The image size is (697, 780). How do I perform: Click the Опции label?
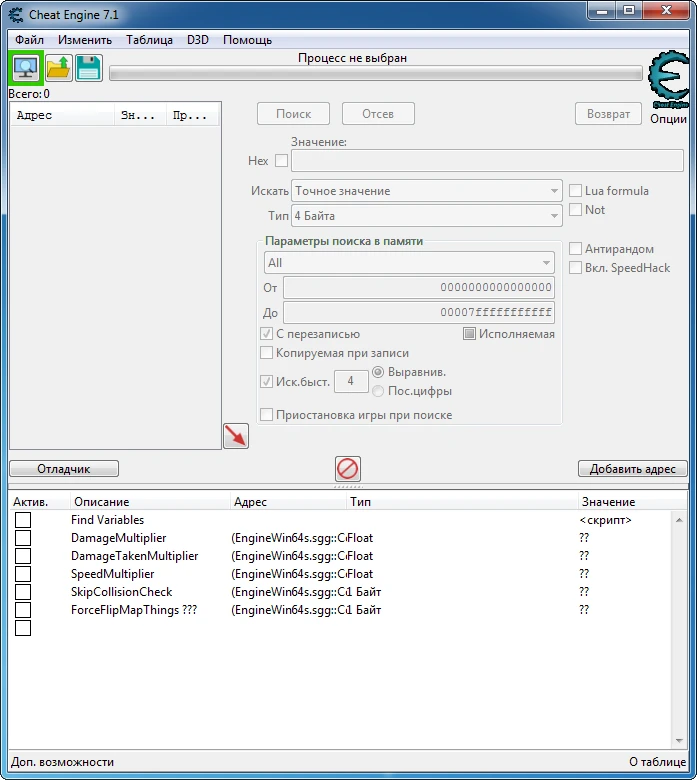click(668, 119)
